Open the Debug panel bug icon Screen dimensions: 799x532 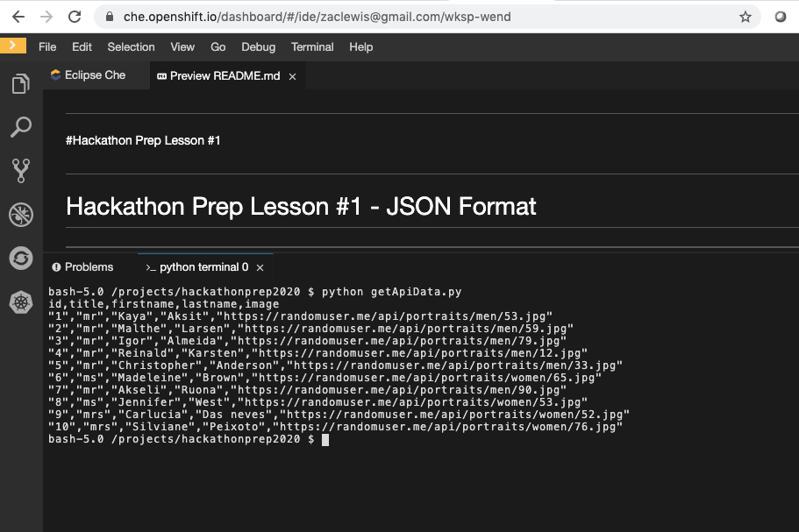tap(20, 215)
